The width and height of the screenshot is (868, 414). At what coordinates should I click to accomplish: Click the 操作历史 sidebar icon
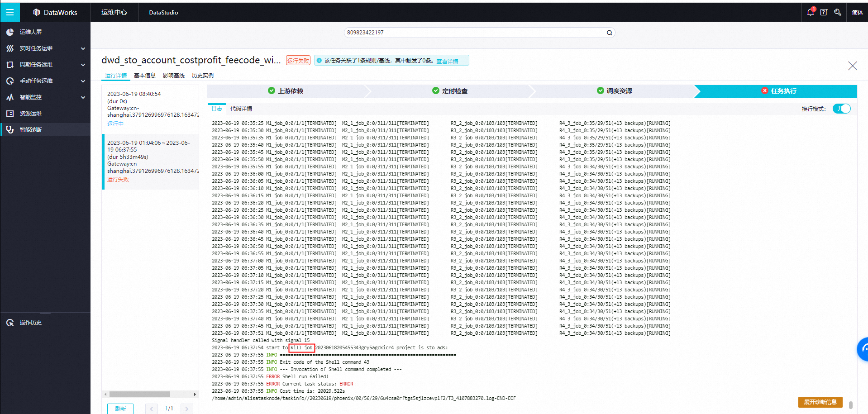pos(10,323)
